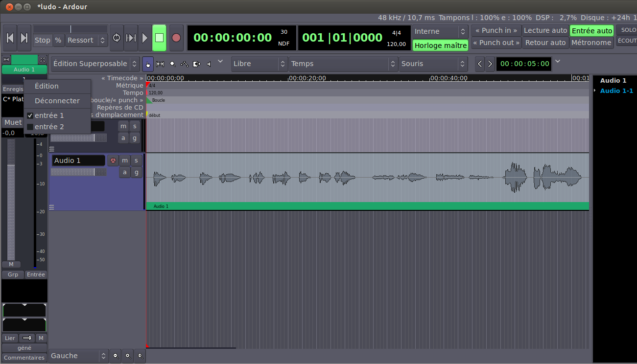The height and width of the screenshot is (364, 637).
Task: Click the mixer strip width toggle icon
Action: coord(6,60)
